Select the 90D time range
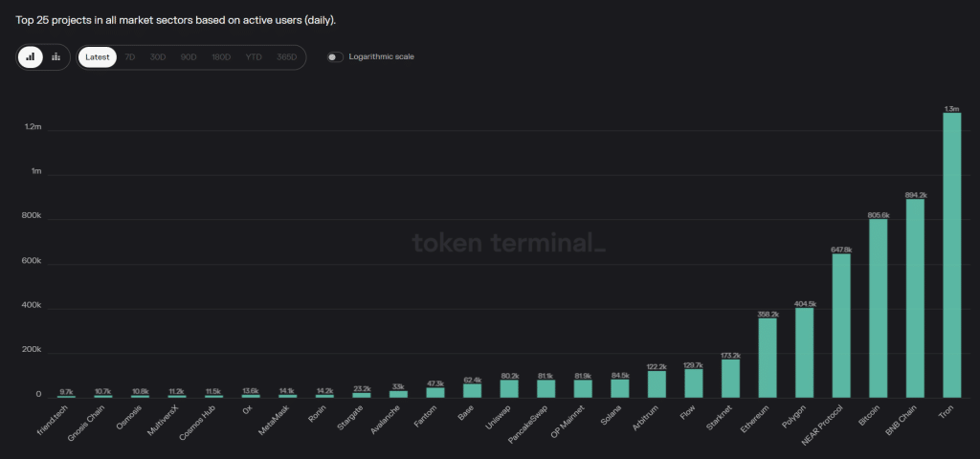 click(189, 56)
